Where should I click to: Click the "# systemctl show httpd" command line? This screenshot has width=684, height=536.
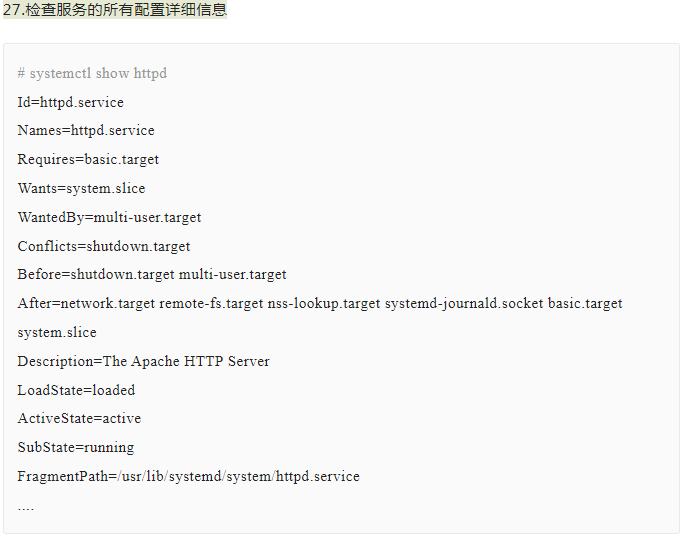pyautogui.click(x=92, y=74)
